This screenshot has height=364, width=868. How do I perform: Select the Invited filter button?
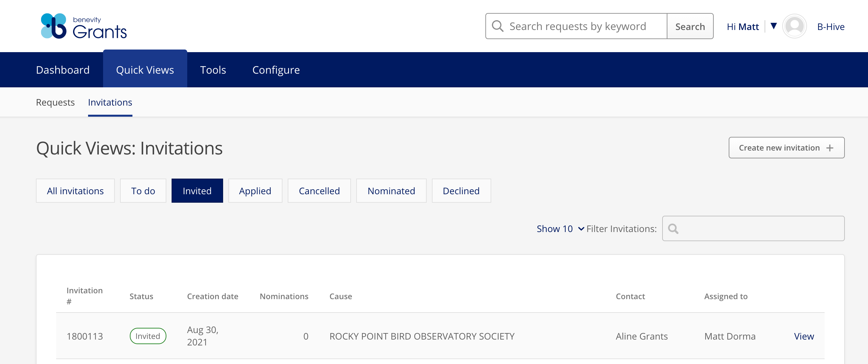point(197,191)
